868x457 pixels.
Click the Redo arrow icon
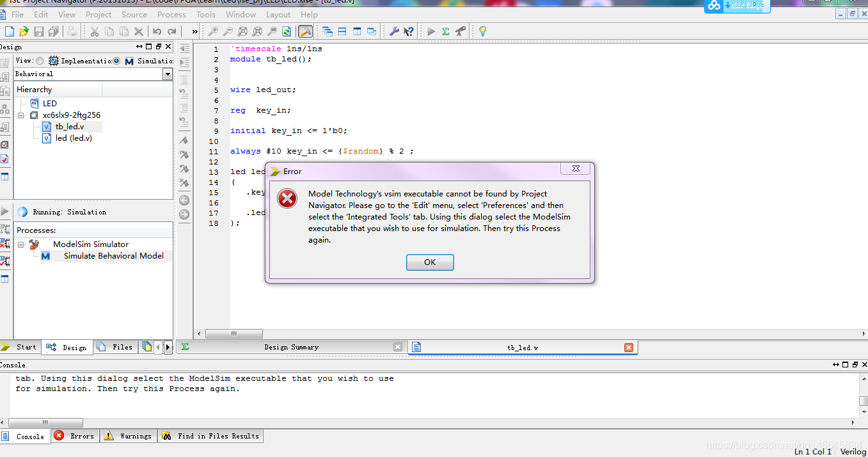click(x=171, y=31)
